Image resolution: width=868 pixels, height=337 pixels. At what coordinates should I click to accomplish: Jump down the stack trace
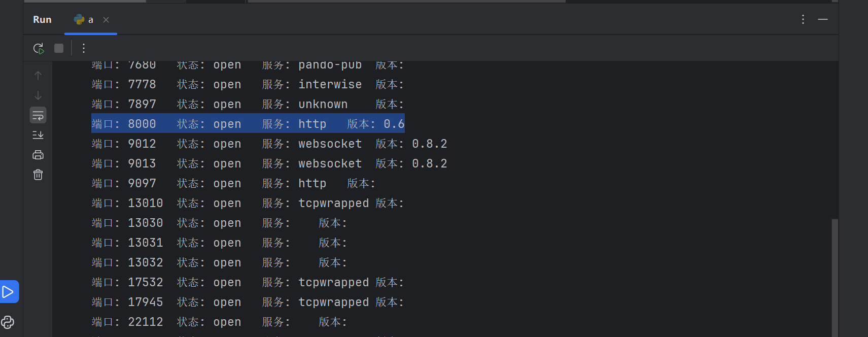pos(38,95)
